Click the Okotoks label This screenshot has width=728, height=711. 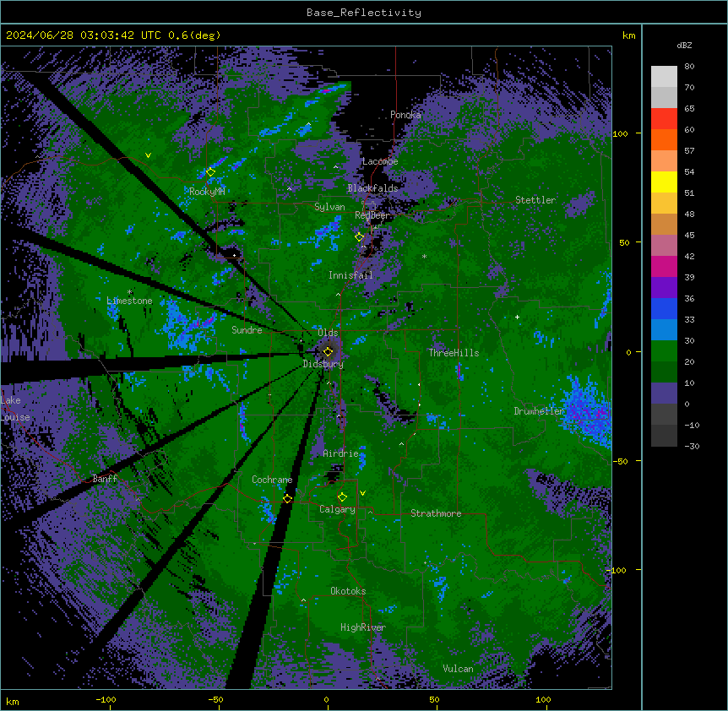[348, 591]
